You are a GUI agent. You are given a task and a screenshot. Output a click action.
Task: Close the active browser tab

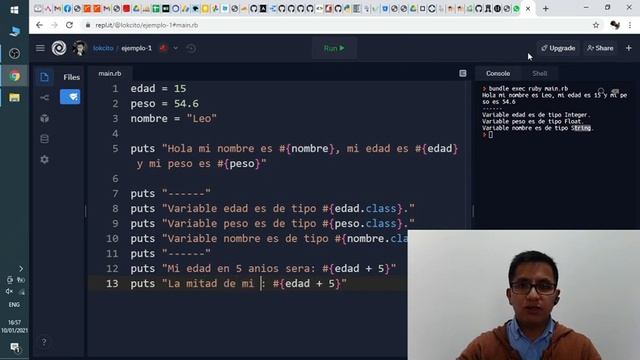coord(528,9)
